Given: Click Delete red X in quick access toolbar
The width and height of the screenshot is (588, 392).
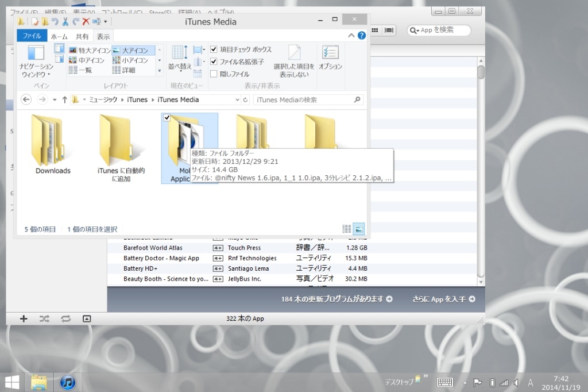Looking at the screenshot, I should (86, 22).
